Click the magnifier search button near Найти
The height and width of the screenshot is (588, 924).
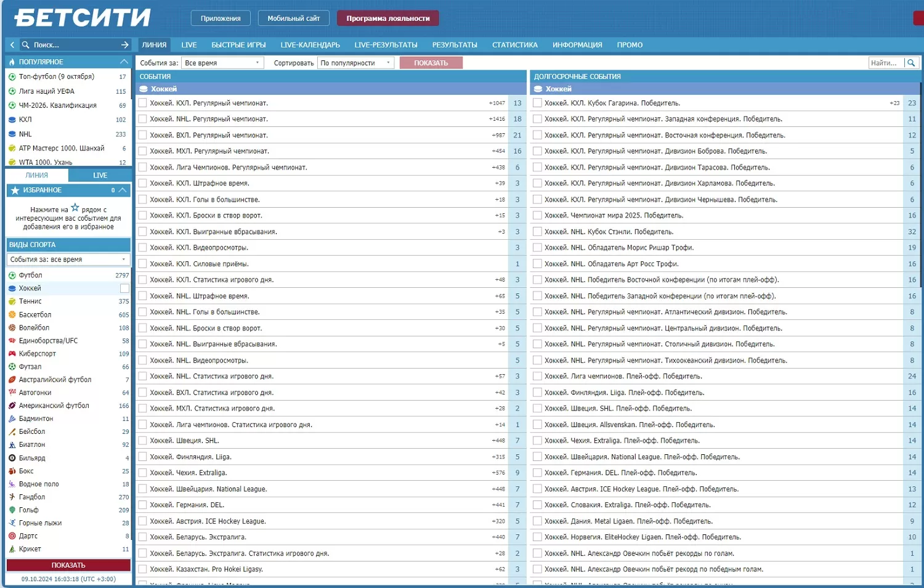[911, 63]
